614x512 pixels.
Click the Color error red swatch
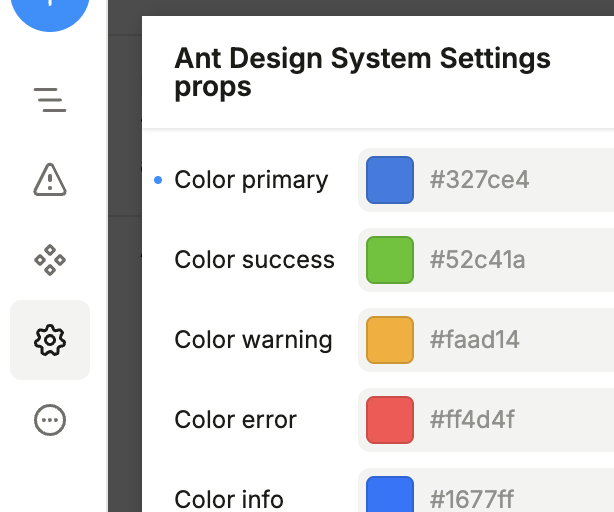390,420
